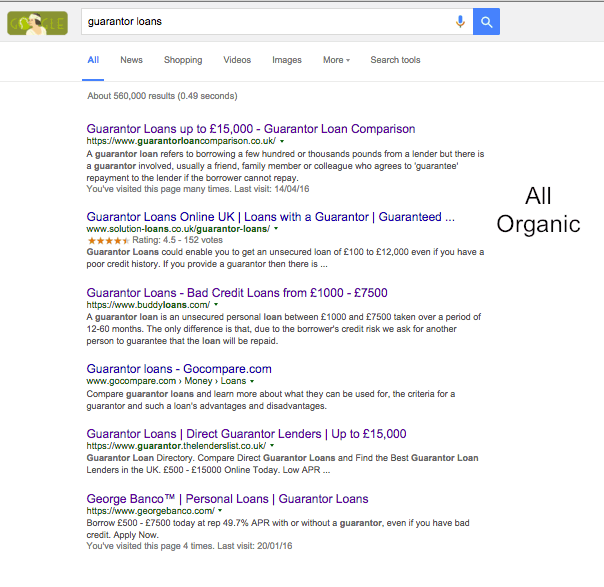Switch to the News tab

131,60
